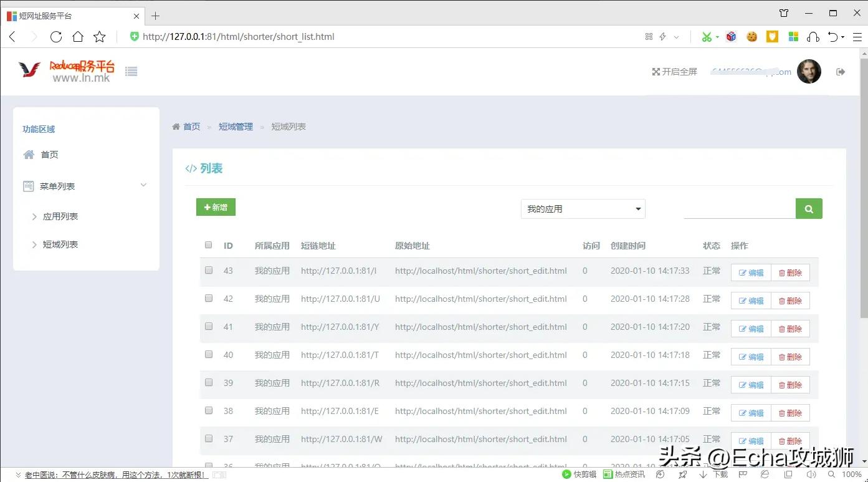Click the headphones audio tool in browser toolbar

pos(813,37)
